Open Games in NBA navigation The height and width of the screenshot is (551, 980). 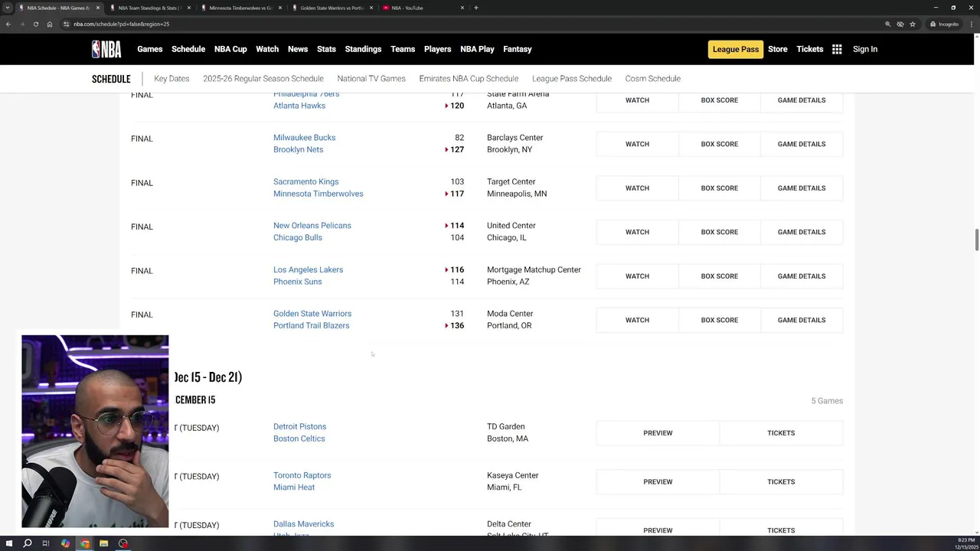coord(150,49)
